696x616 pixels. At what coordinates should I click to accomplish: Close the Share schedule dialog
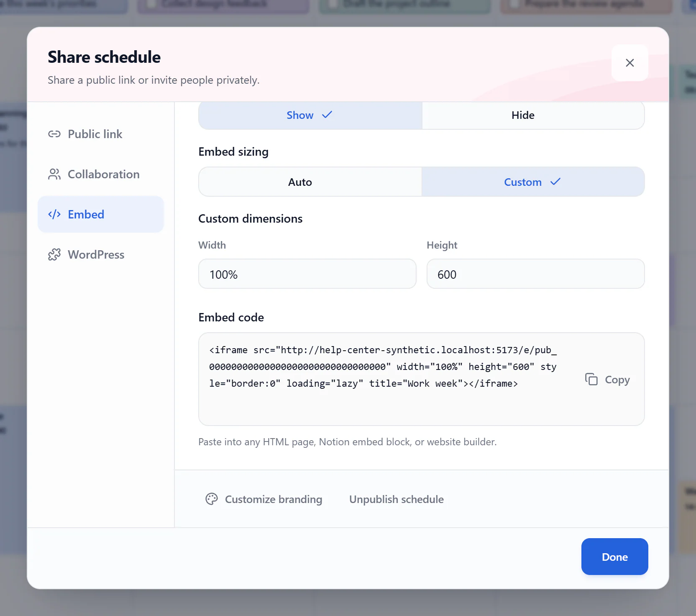[x=629, y=63]
